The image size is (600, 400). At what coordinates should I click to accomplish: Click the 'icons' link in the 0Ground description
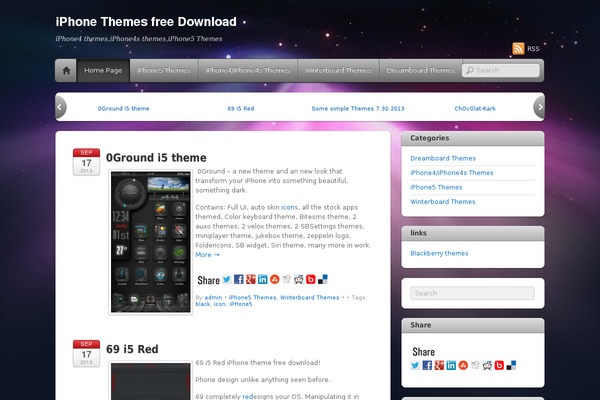pyautogui.click(x=289, y=207)
